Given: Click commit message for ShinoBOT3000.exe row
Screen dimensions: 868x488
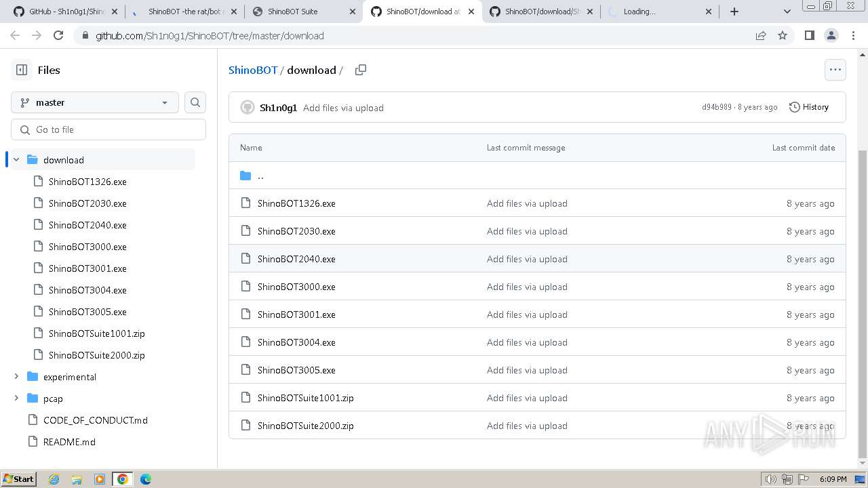Looking at the screenshot, I should [x=527, y=287].
